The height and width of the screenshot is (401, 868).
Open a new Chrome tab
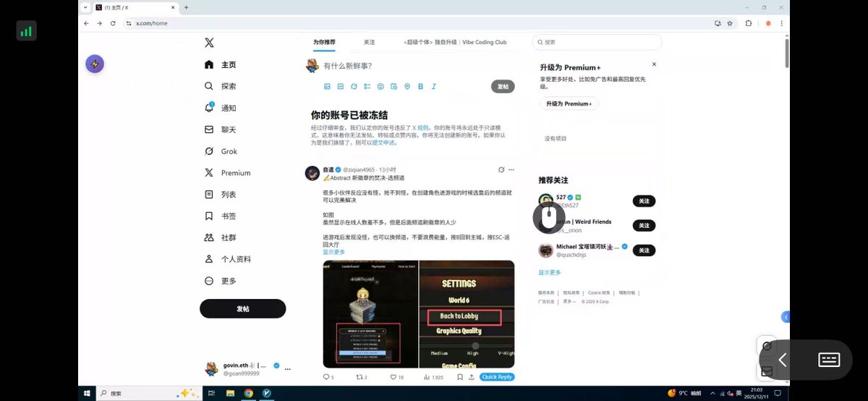click(x=186, y=7)
